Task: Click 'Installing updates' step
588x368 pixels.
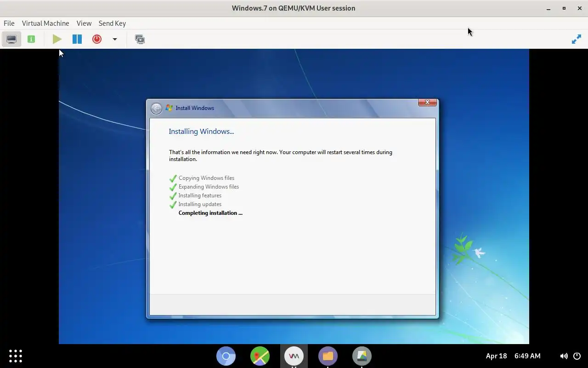Action: click(x=200, y=204)
